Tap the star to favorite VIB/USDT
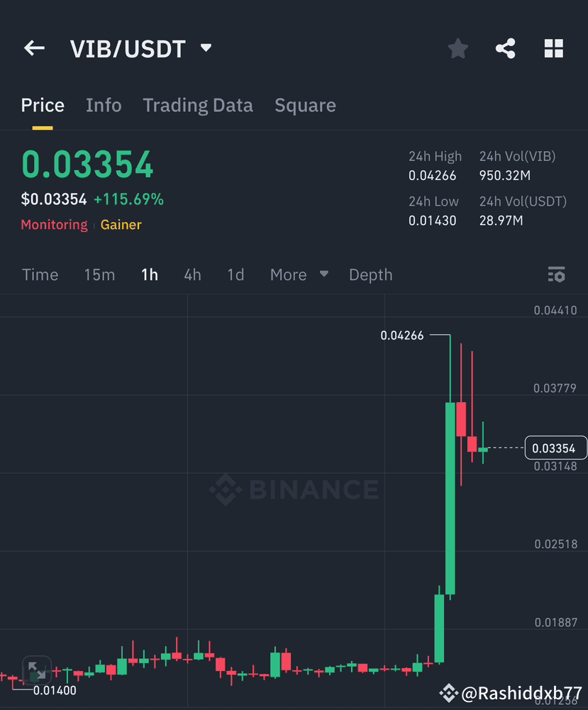Screen dimensions: 588x710 (x=457, y=48)
